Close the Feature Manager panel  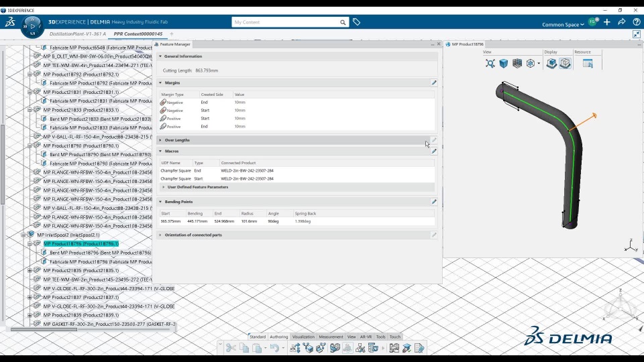(x=439, y=44)
